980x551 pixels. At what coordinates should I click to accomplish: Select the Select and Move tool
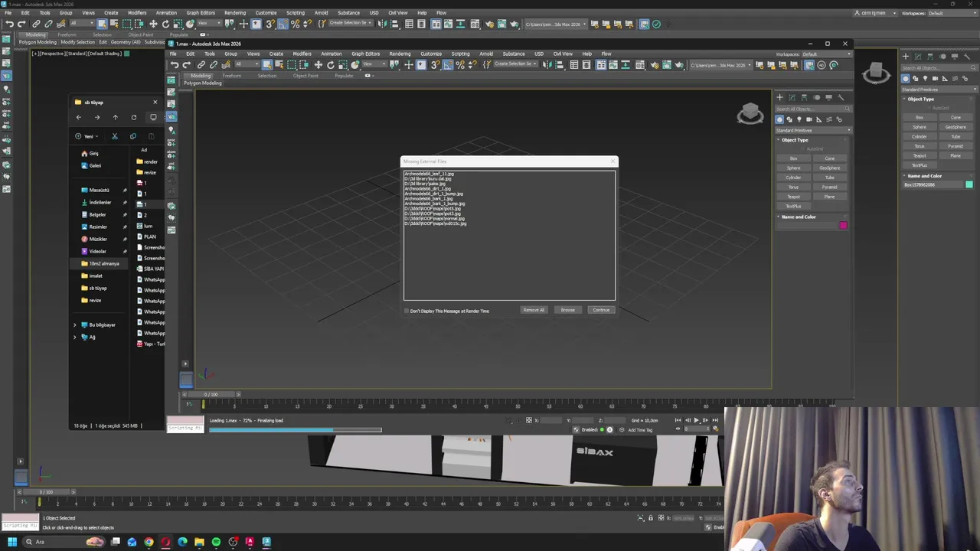[x=318, y=65]
